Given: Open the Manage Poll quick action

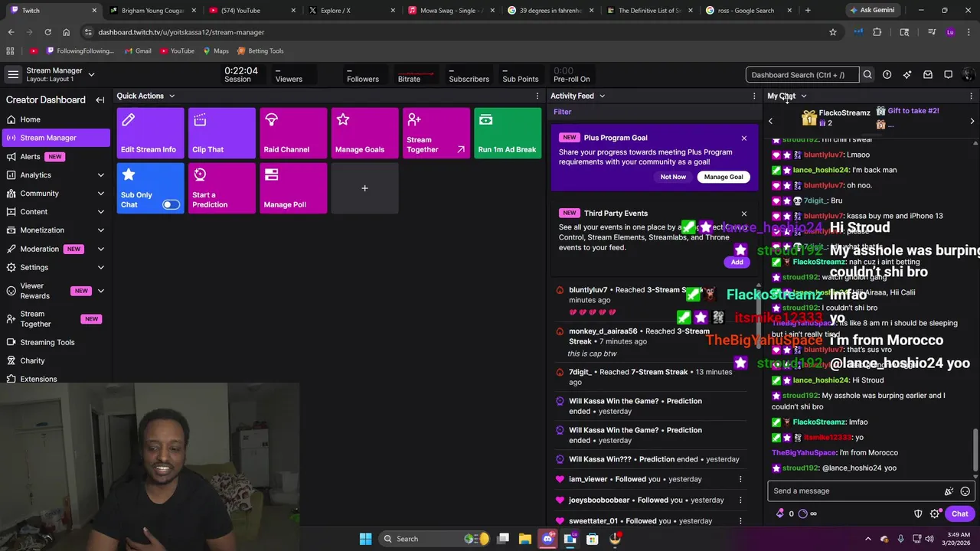Looking at the screenshot, I should click(x=293, y=188).
